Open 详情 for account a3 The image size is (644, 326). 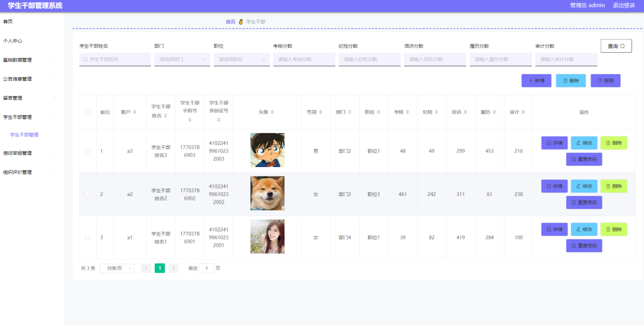click(x=555, y=143)
